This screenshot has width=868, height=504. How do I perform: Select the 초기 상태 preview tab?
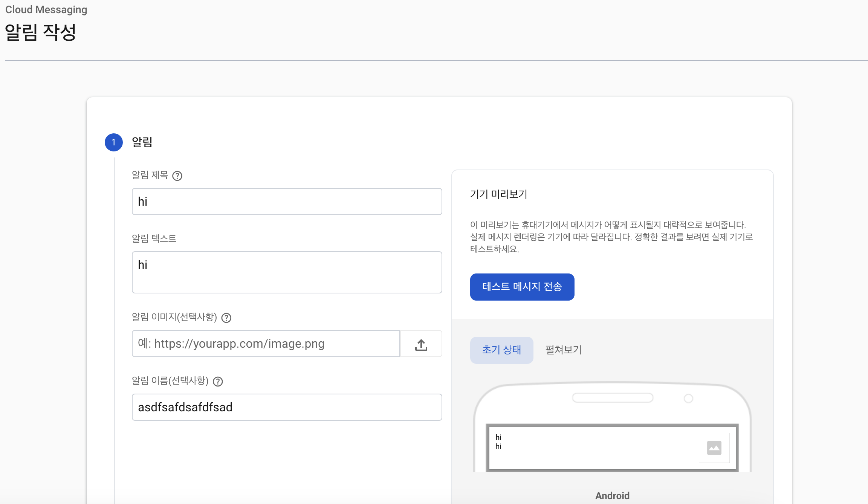click(501, 350)
